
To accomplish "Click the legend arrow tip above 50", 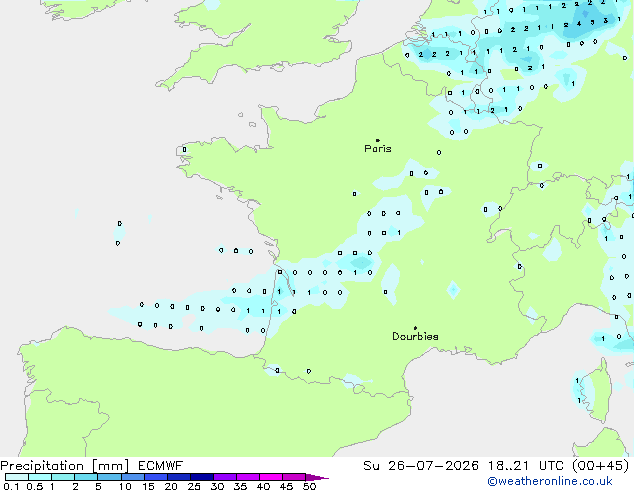I will click(x=317, y=477).
